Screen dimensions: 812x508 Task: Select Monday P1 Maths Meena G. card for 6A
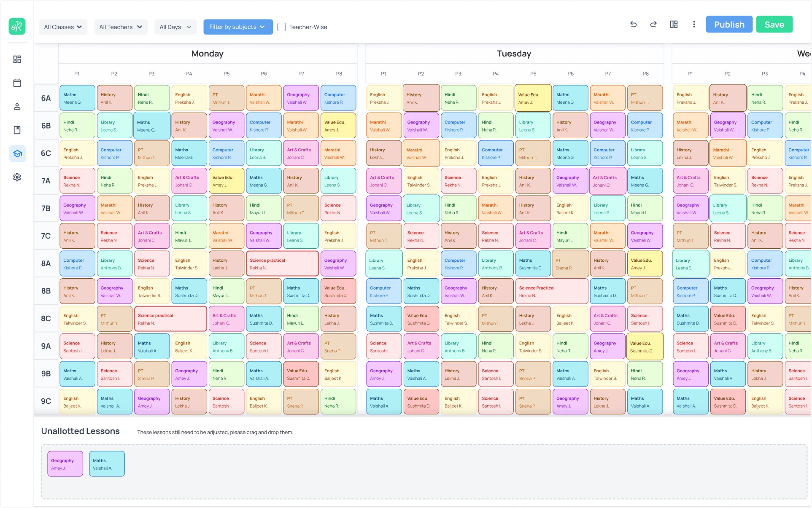tap(77, 98)
